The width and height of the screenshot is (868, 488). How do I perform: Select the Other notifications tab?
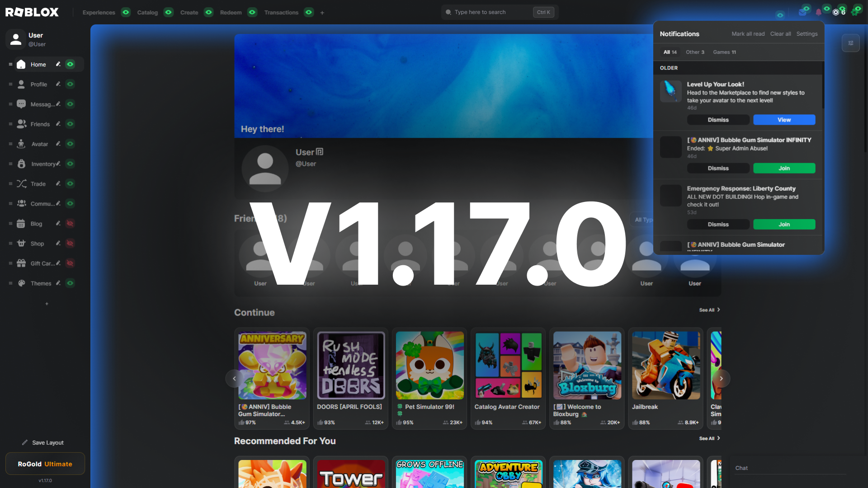694,52
